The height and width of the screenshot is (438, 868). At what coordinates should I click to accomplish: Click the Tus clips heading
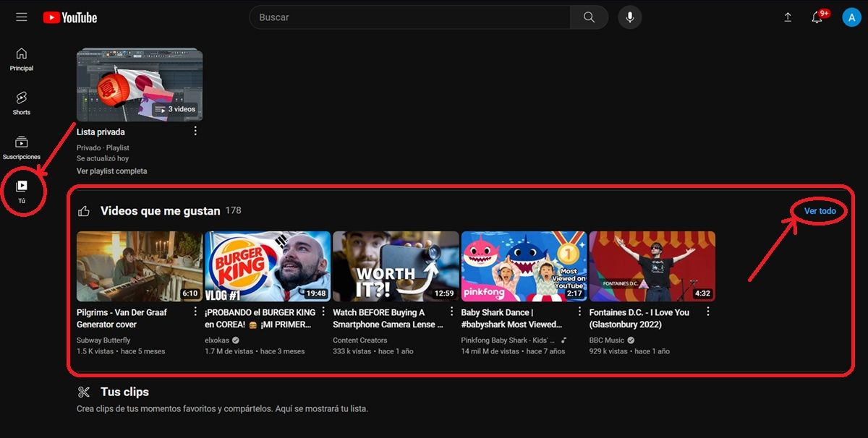coord(124,392)
